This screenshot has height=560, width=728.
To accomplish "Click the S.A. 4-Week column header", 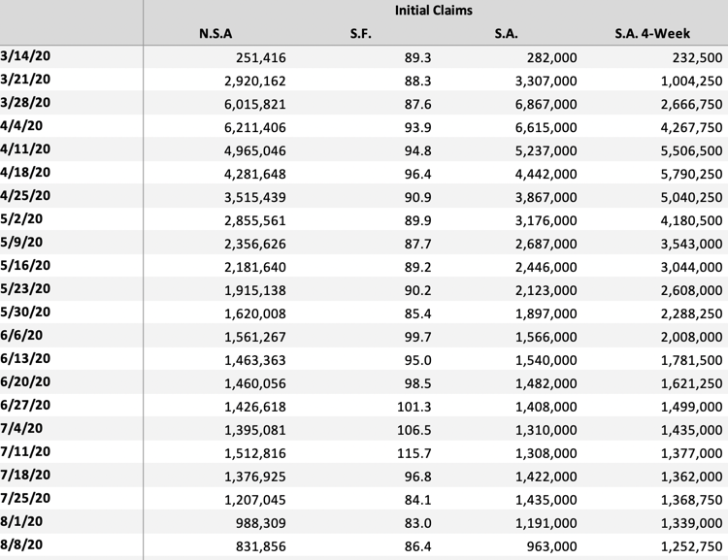I will point(652,34).
